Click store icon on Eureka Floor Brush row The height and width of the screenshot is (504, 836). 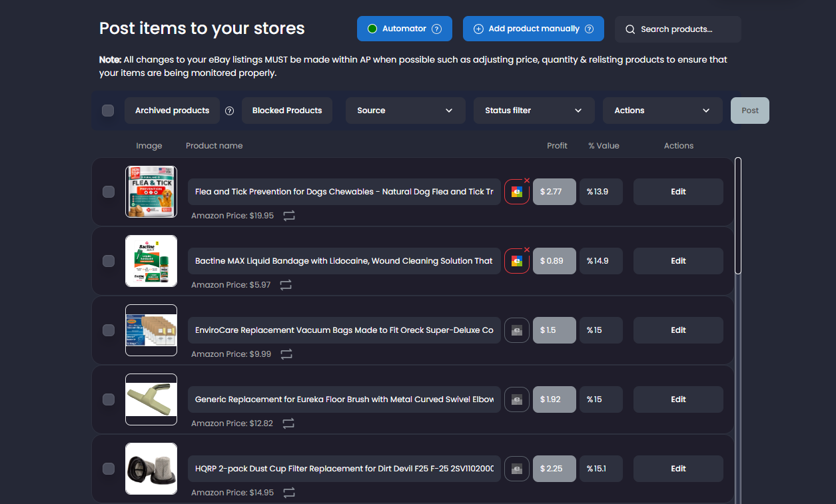click(x=517, y=399)
